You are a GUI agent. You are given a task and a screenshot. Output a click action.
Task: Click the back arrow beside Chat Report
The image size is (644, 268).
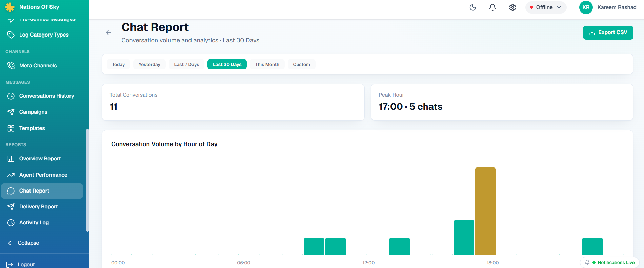coord(108,32)
